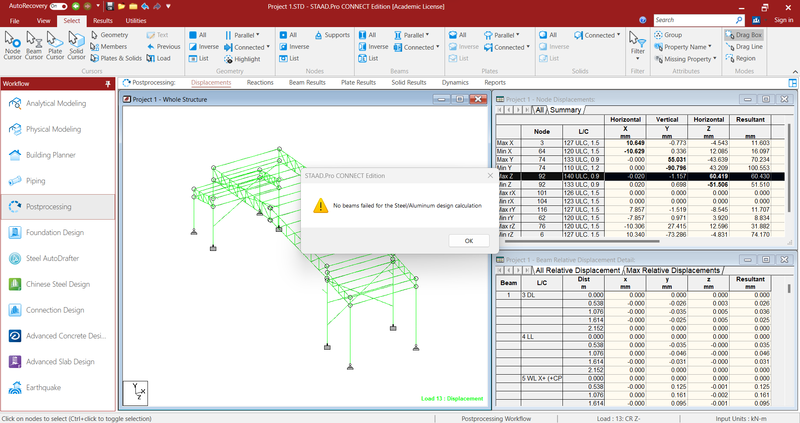This screenshot has width=800, height=423.
Task: Open Analytical Modeling workflow
Action: 58,103
